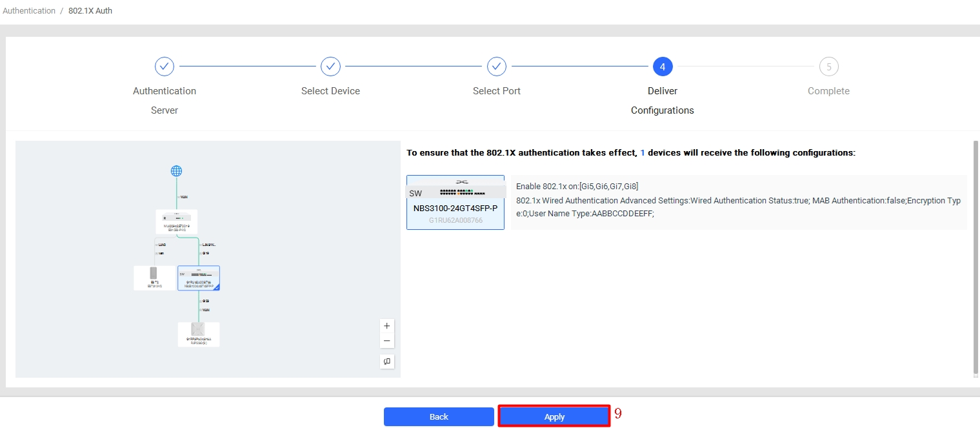Go to the Authentication Server step

coord(165,67)
